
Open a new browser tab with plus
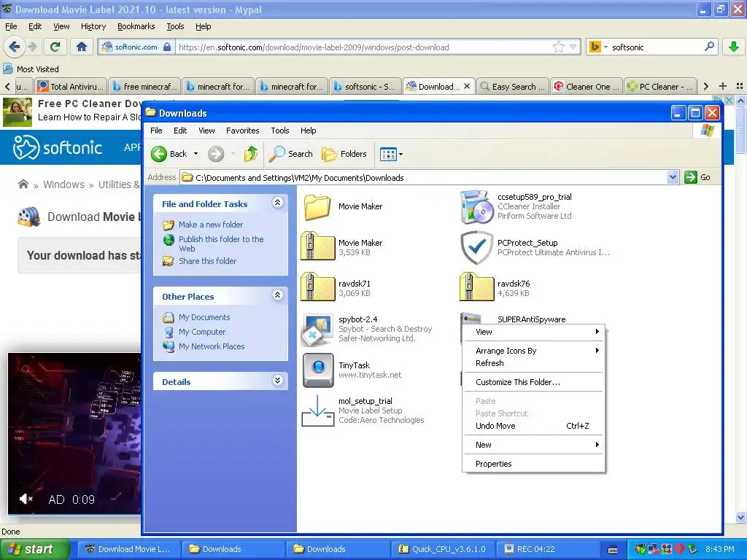click(x=723, y=86)
